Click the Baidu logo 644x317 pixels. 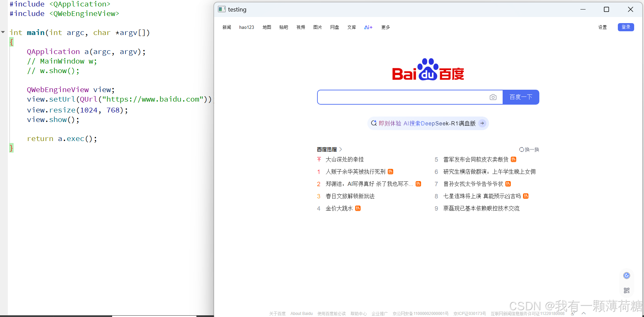(x=428, y=70)
